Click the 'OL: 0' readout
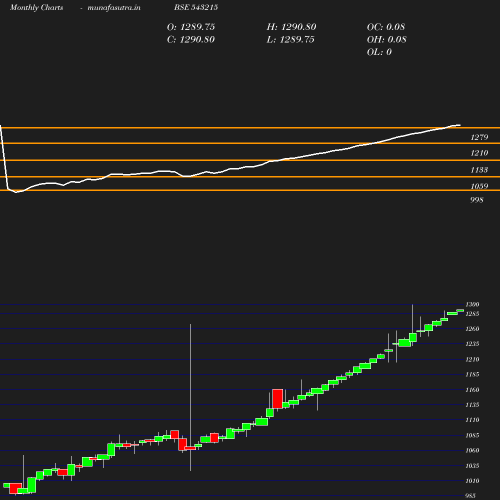 point(379,52)
